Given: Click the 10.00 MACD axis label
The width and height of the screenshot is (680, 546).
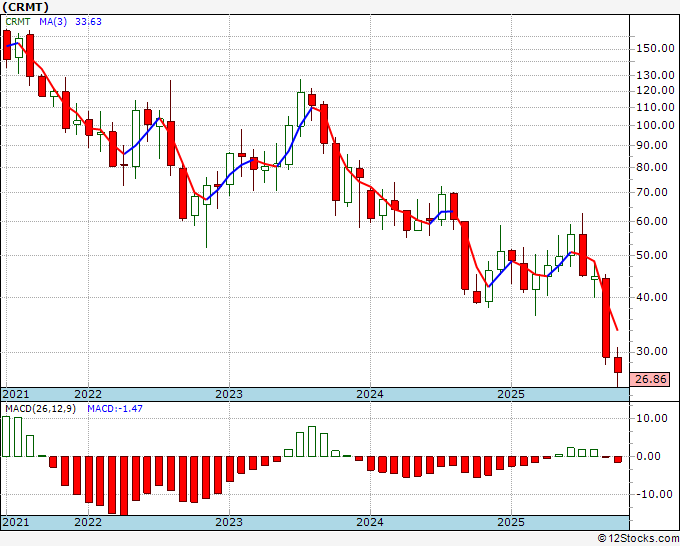Looking at the screenshot, I should coord(652,418).
